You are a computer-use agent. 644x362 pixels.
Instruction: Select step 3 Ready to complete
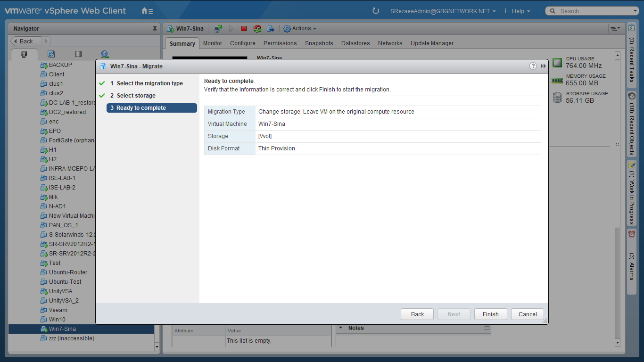[151, 108]
